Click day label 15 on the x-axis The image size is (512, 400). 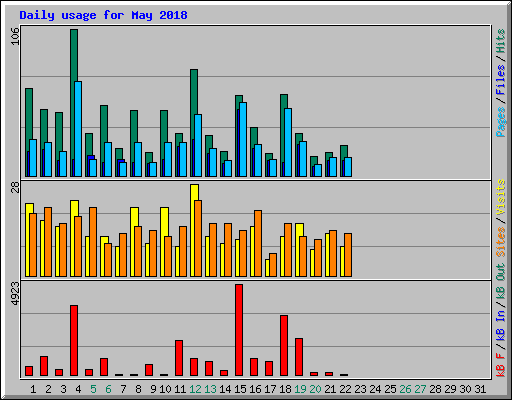point(240,389)
